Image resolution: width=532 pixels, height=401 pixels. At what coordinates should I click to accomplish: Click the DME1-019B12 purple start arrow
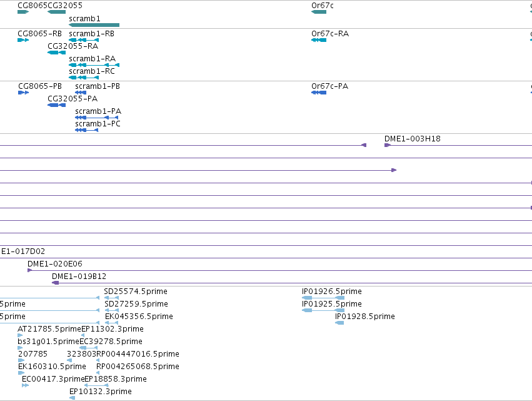pos(55,283)
